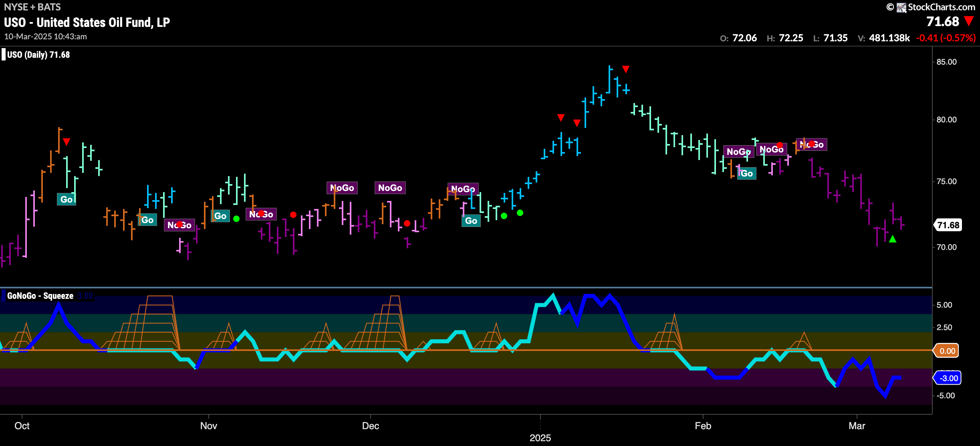Click the NoGo label in mid-December
This screenshot has width=980, height=446.
point(463,189)
